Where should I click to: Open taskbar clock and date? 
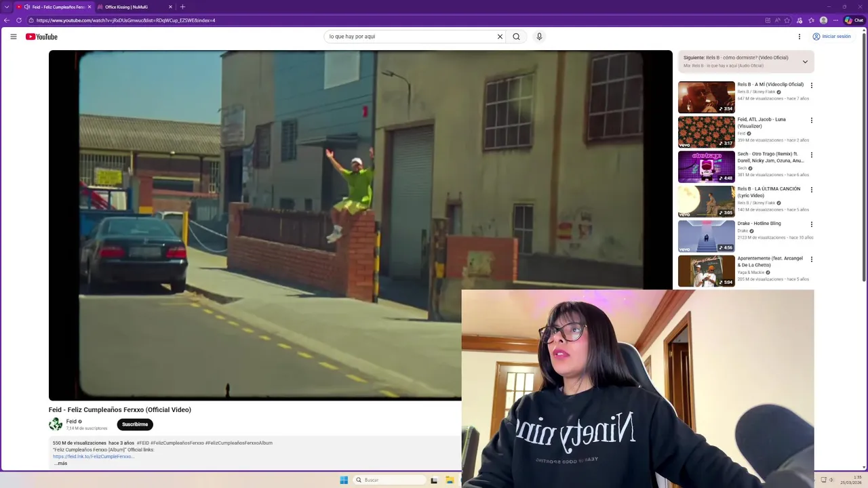coord(852,480)
